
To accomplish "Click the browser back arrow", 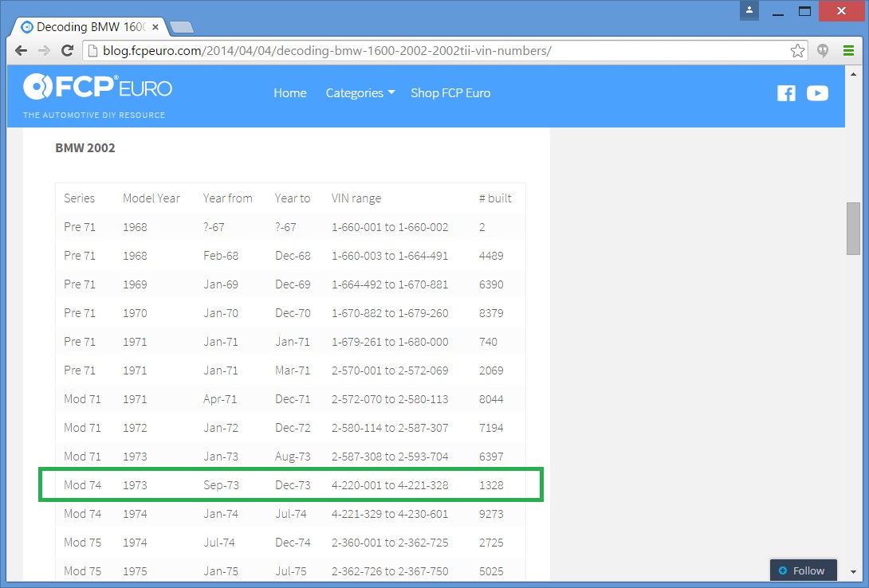I will coord(21,51).
